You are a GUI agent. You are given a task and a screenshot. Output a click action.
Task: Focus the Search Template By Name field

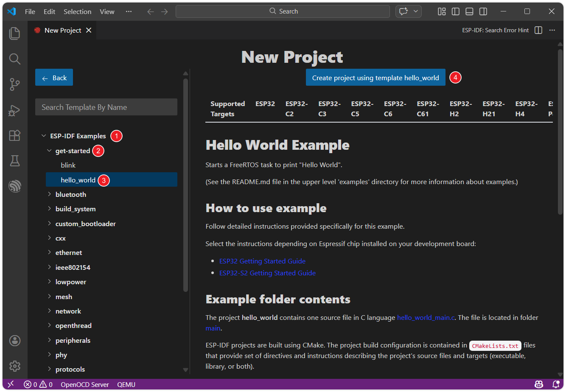[x=106, y=107]
